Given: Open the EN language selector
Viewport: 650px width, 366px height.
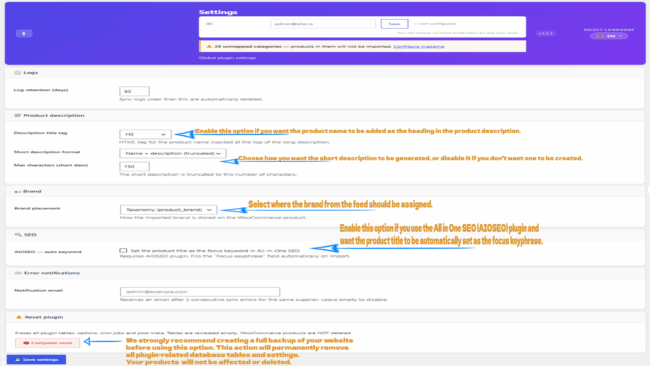Looking at the screenshot, I should [x=609, y=36].
